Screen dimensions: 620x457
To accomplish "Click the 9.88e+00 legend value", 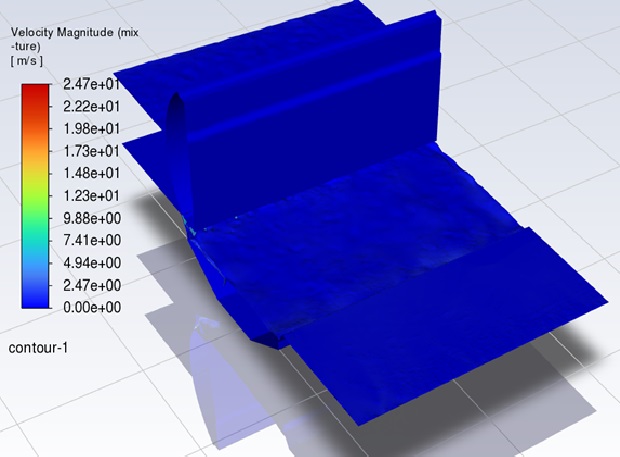I will 93,218.
